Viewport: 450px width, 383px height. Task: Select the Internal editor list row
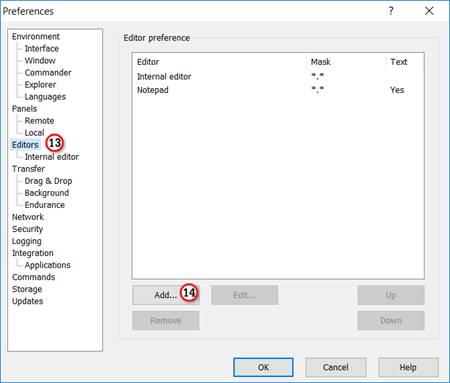278,76
